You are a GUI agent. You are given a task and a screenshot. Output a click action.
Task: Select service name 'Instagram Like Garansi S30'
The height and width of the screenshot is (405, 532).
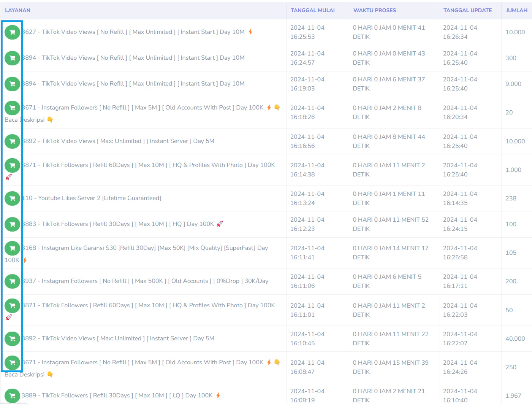point(79,248)
